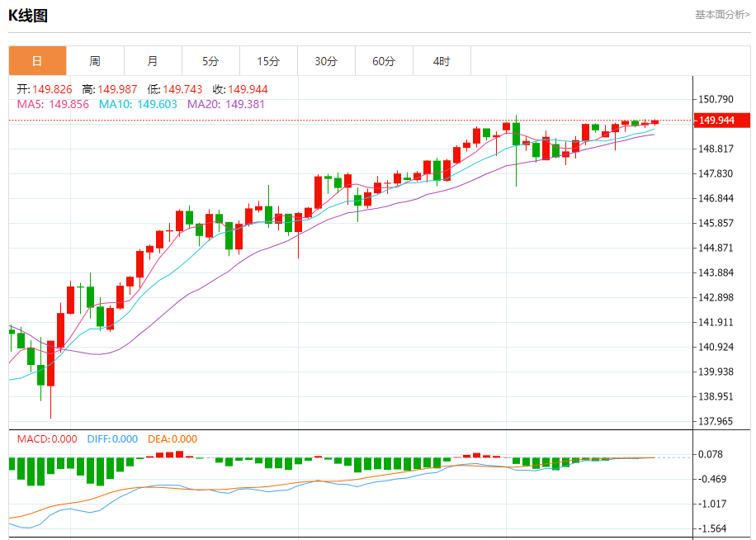The height and width of the screenshot is (540, 756).
Task: Click the 137.965 price axis label
Action: [x=716, y=421]
